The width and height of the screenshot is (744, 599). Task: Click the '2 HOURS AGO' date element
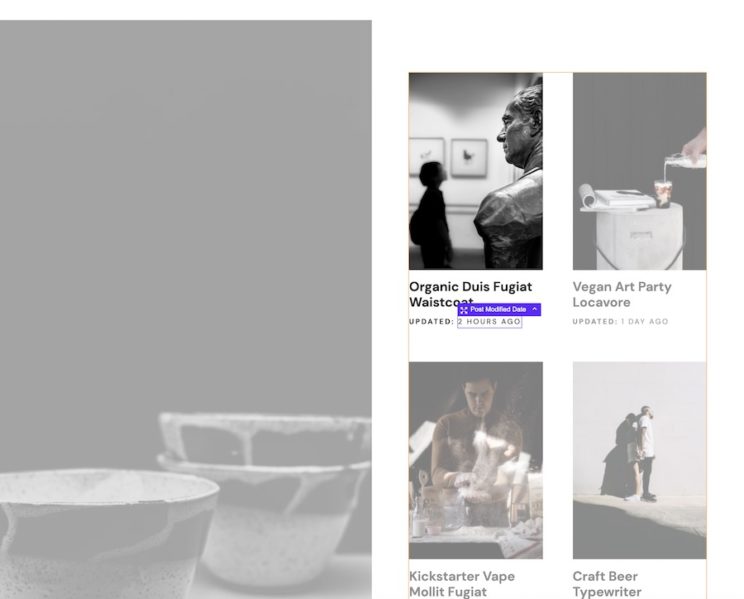489,322
